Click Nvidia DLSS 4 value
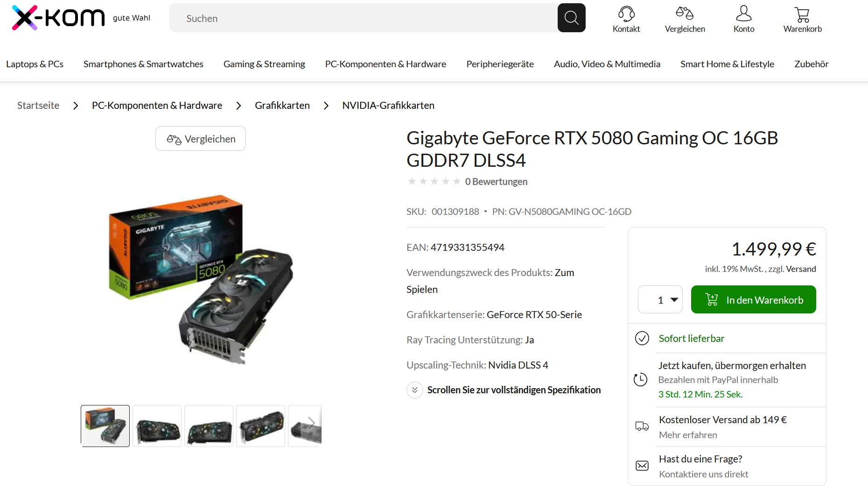This screenshot has height=497, width=868. [x=518, y=365]
